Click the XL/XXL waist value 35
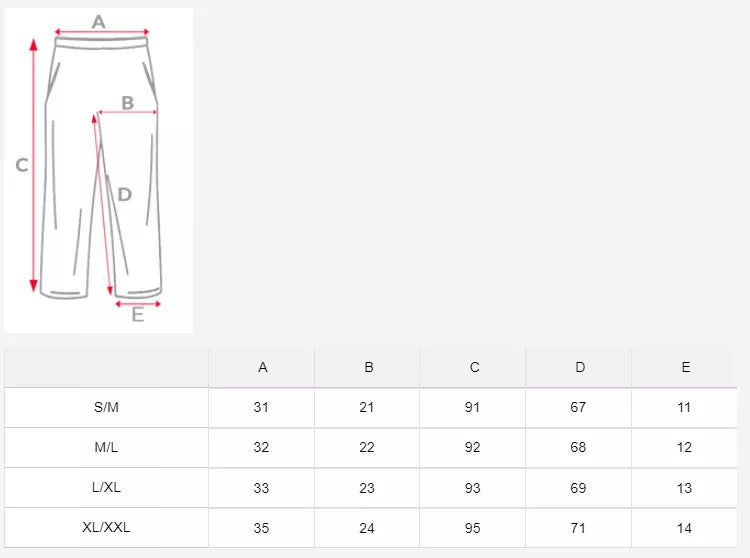The width and height of the screenshot is (750, 558). 261,527
